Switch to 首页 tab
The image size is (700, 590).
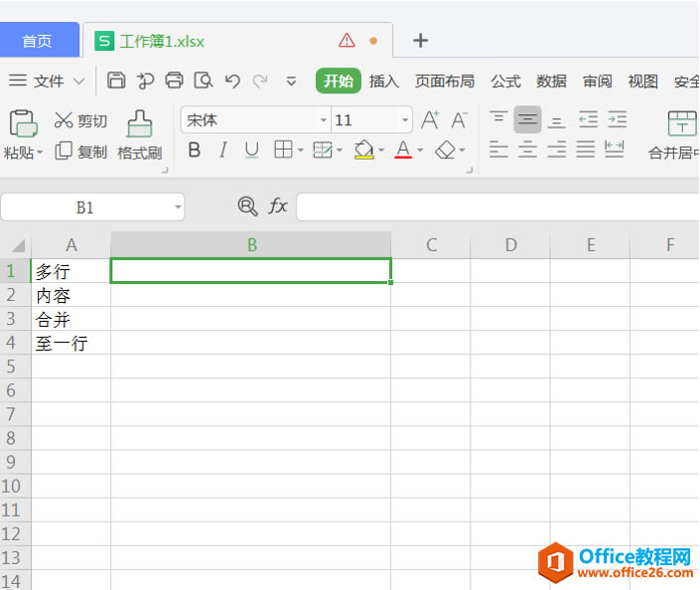tap(40, 41)
